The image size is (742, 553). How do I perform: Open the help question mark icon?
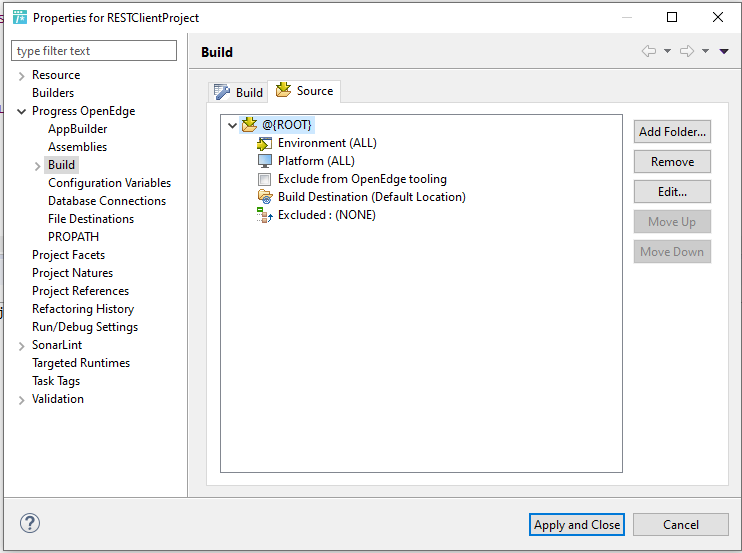point(30,523)
